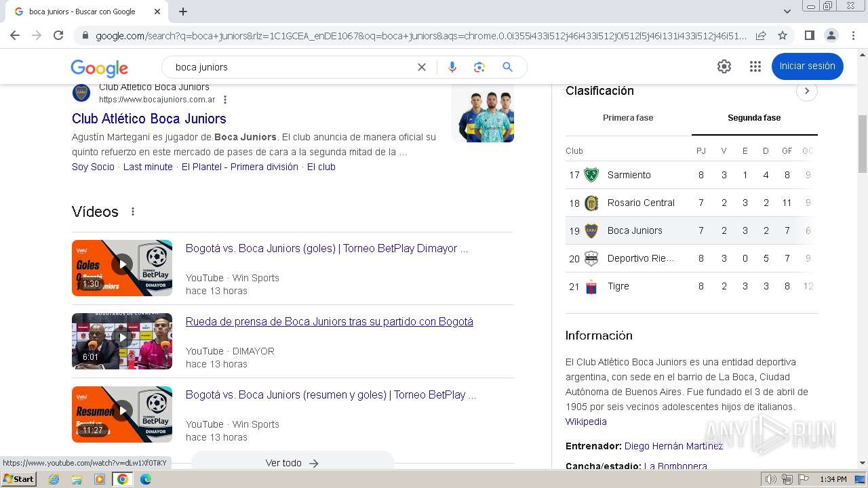Open Bogotá vs. Boca Juniors (goles) video link
The width and height of the screenshot is (868, 488).
[x=327, y=249]
